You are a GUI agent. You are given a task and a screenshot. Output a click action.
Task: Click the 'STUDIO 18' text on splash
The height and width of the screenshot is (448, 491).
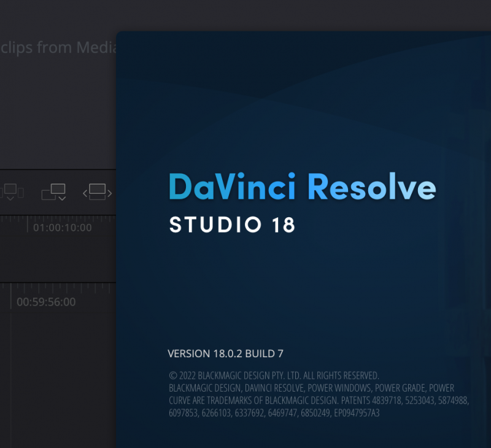(232, 225)
